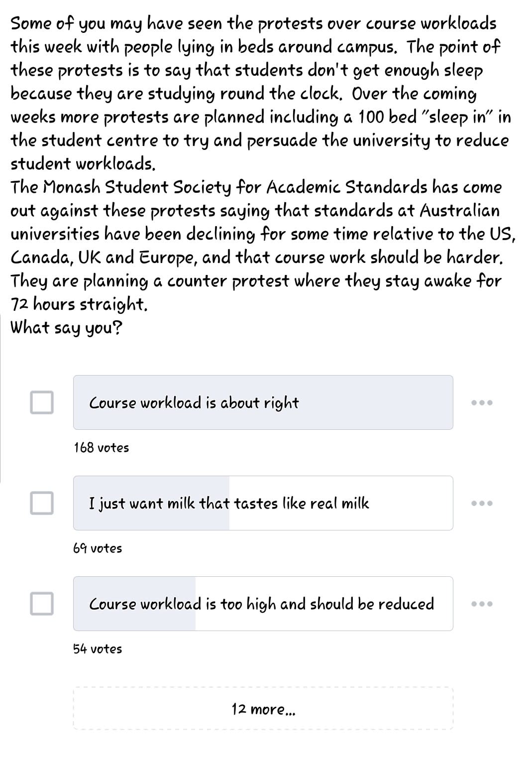Tick checkbox for 'Course workload is too high'
Viewport: 532px width, 772px height.
tap(42, 604)
